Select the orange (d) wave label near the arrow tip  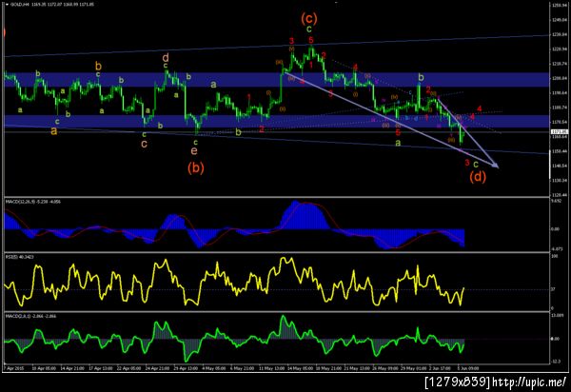[478, 177]
